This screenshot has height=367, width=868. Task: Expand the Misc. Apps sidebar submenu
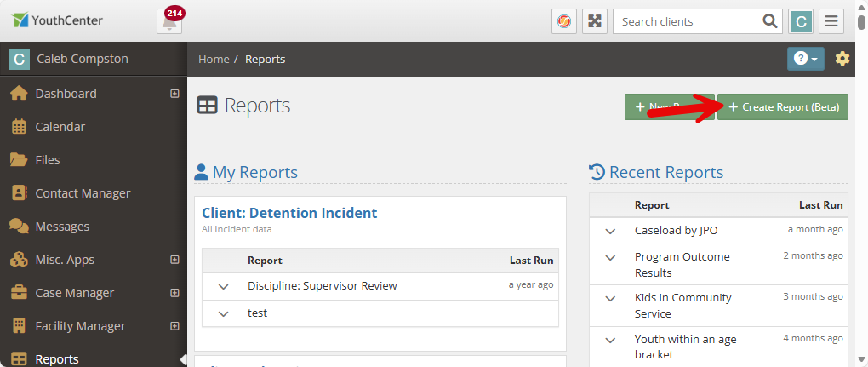(x=174, y=260)
